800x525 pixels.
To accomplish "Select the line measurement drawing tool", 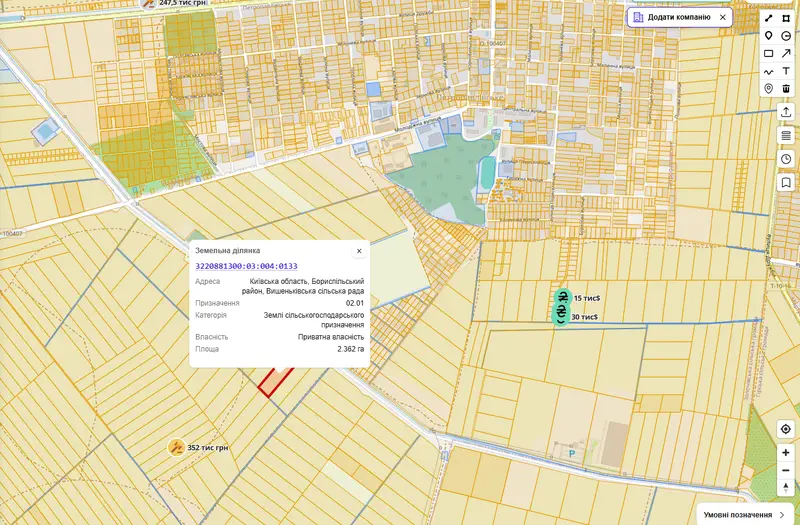I will tap(769, 18).
